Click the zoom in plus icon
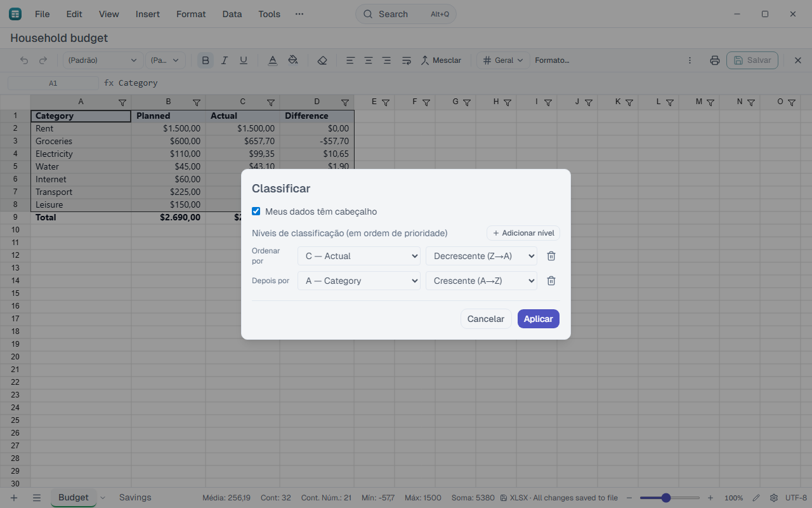Image resolution: width=812 pixels, height=508 pixels. pos(710,498)
